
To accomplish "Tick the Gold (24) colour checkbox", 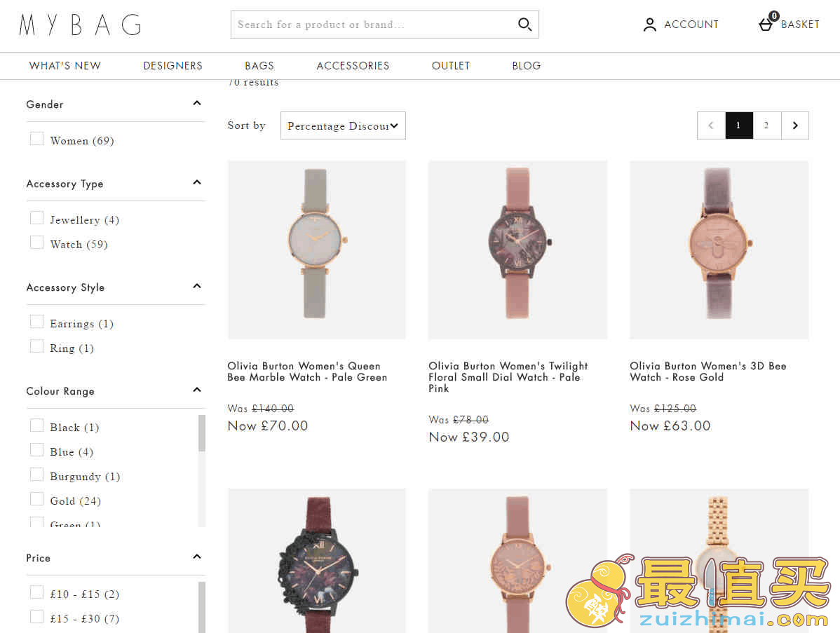I will click(37, 500).
